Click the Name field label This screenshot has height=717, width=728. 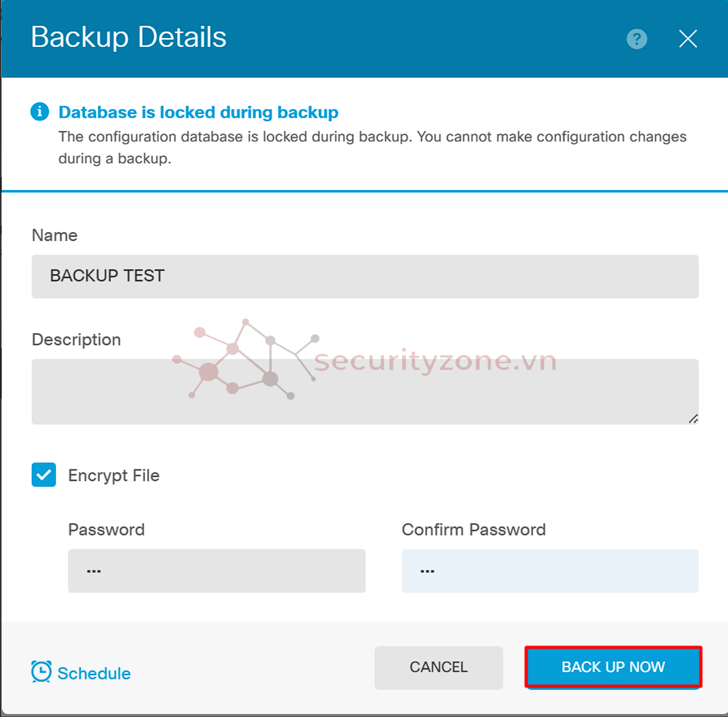point(55,235)
